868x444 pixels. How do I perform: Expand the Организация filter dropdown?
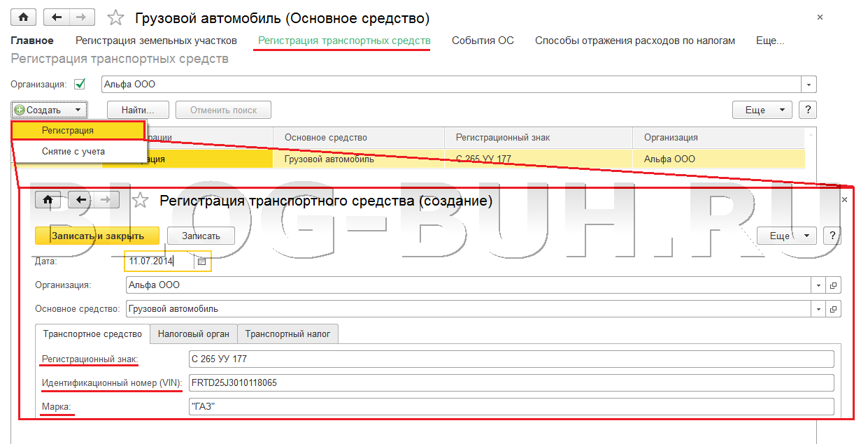pos(809,85)
